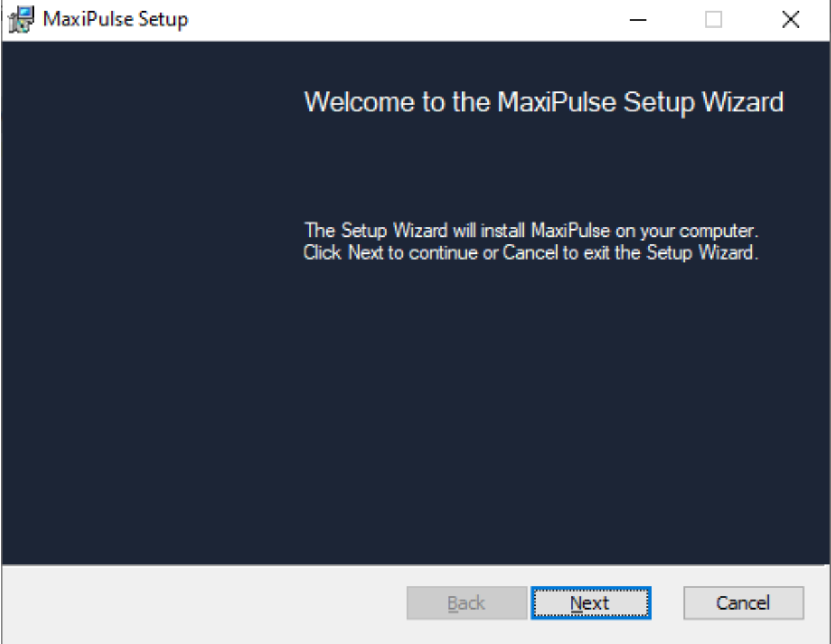Close the setup wizard with the X icon
The image size is (831, 644).
791,19
